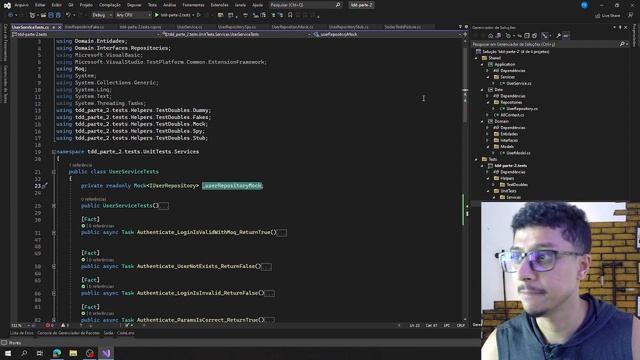640x360 pixels.
Task: Open the Arquivo menu
Action: tap(22, 5)
